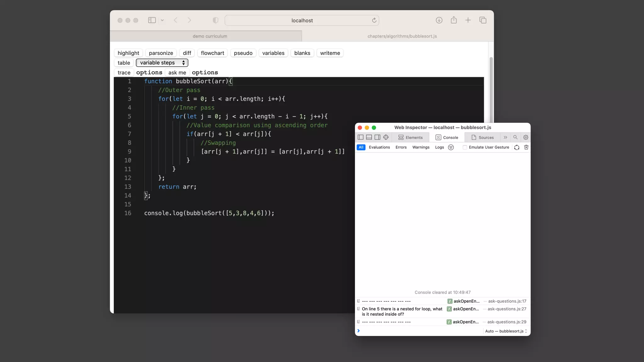
Task: Enable Emulate User Gesture checkbox
Action: coord(465,147)
